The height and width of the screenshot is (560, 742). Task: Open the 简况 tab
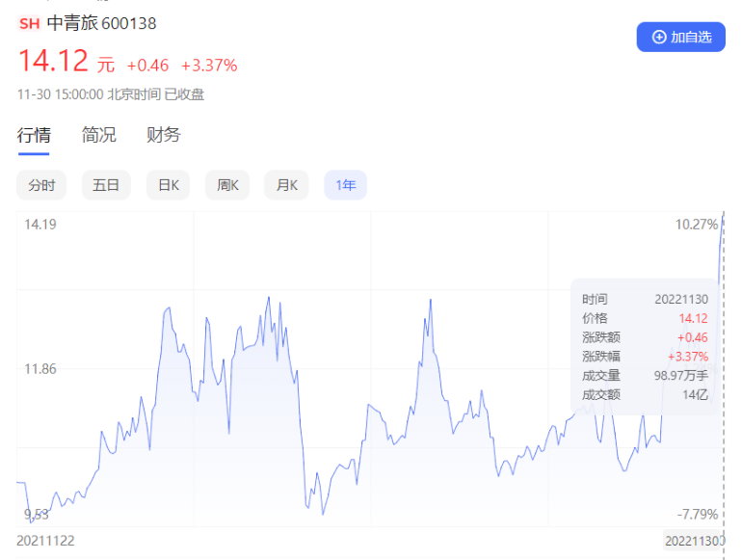click(x=98, y=135)
